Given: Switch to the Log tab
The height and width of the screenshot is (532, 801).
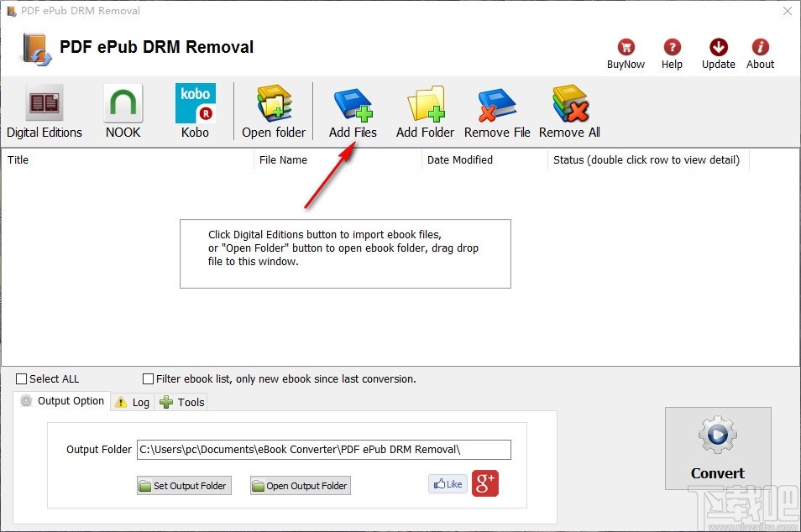Looking at the screenshot, I should click(132, 402).
